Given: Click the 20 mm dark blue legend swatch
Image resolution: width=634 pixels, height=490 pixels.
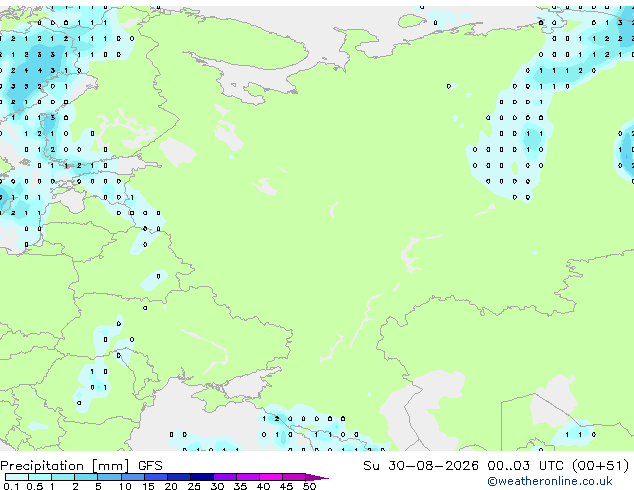Looking at the screenshot, I should coord(178,477).
